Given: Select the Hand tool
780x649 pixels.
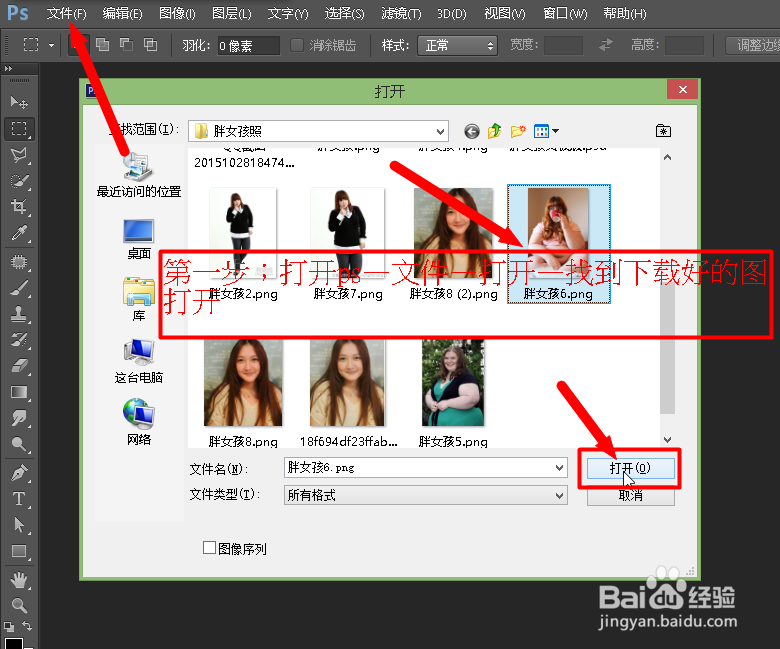Looking at the screenshot, I should coord(19,580).
